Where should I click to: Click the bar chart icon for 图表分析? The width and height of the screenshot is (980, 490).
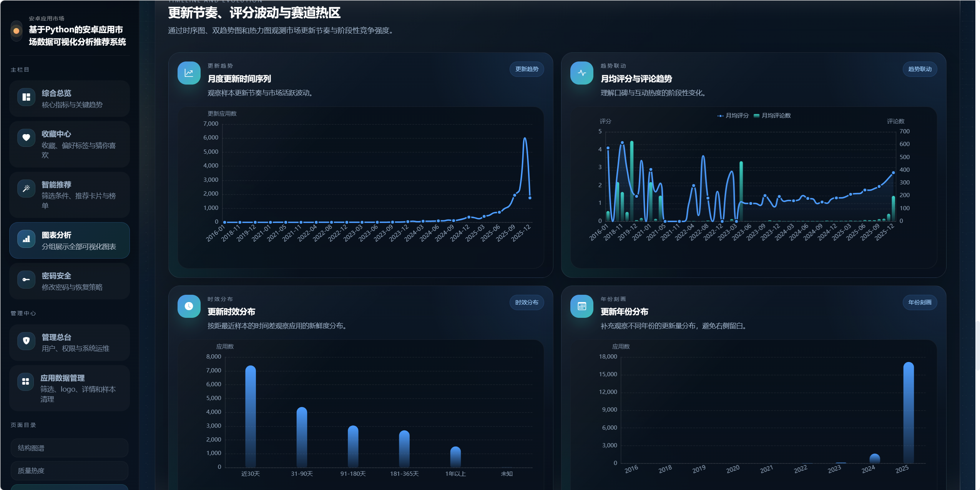coord(26,239)
